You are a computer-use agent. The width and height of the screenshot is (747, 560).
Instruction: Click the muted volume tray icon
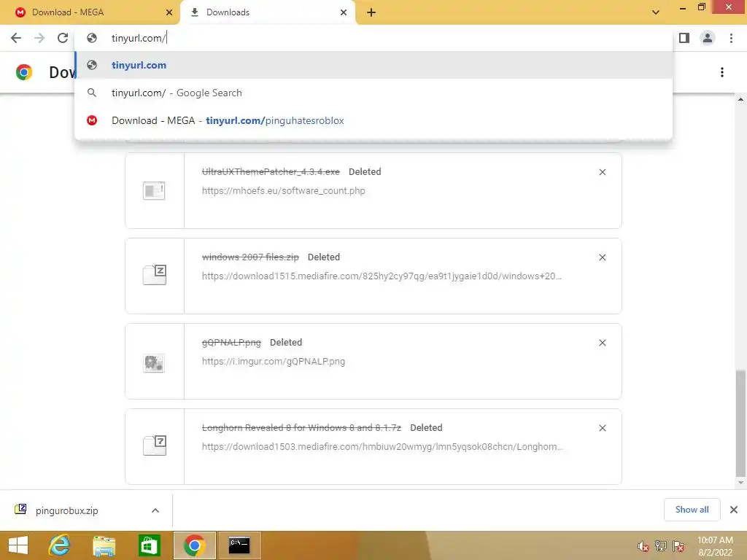click(643, 546)
